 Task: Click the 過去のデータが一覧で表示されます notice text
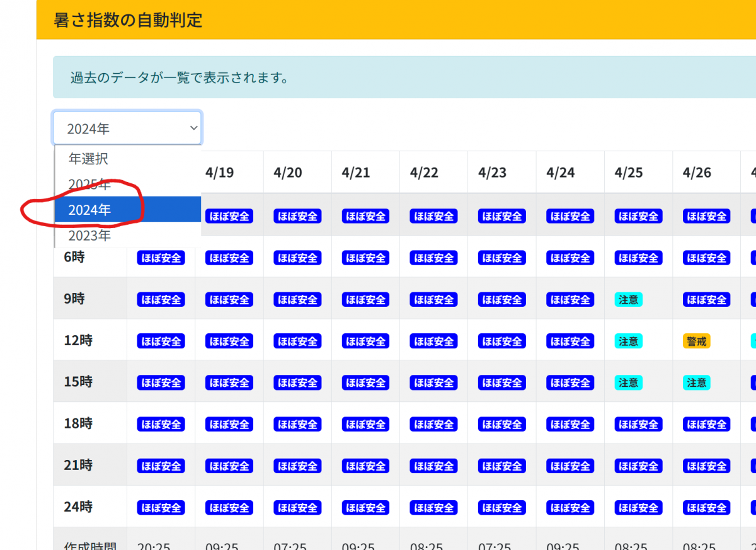point(180,77)
